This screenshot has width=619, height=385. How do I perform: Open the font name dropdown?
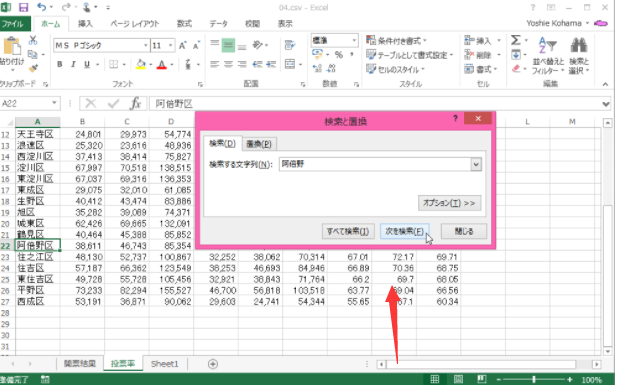(x=145, y=45)
